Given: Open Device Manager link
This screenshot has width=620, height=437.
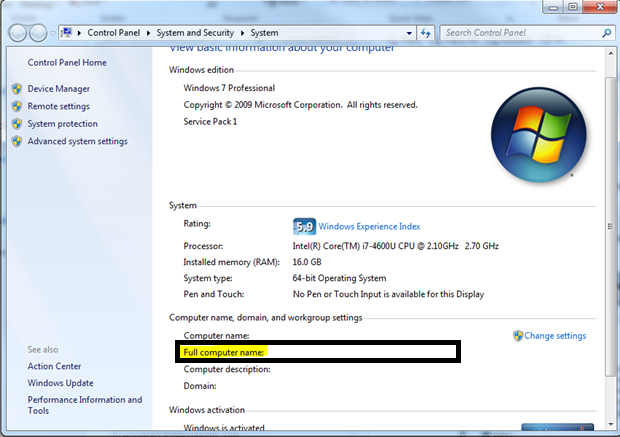Looking at the screenshot, I should [59, 89].
